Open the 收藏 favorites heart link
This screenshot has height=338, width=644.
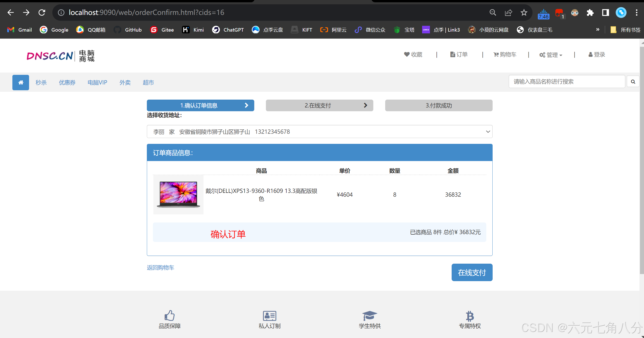(413, 55)
